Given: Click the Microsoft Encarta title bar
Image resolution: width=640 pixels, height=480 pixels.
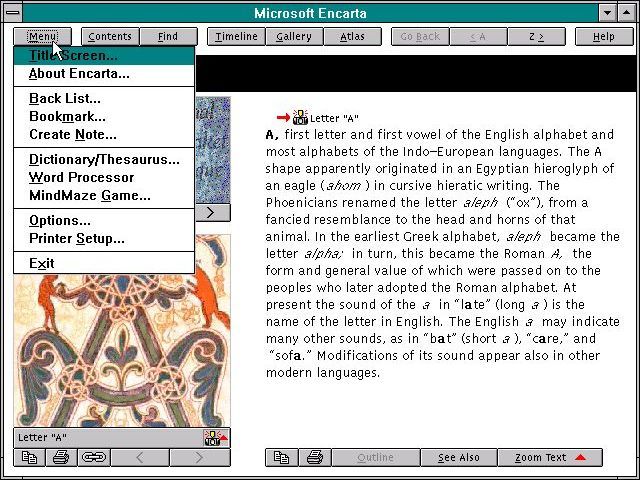Looking at the screenshot, I should click(310, 13).
